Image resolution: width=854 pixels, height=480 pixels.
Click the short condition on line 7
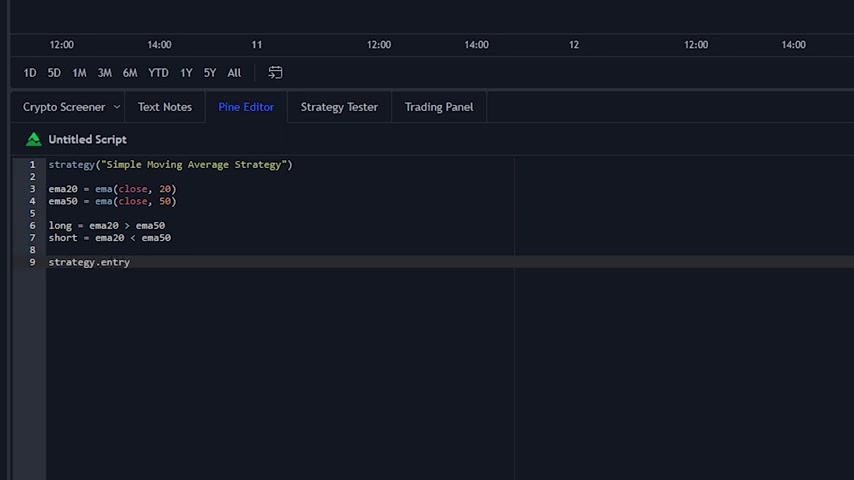(109, 238)
